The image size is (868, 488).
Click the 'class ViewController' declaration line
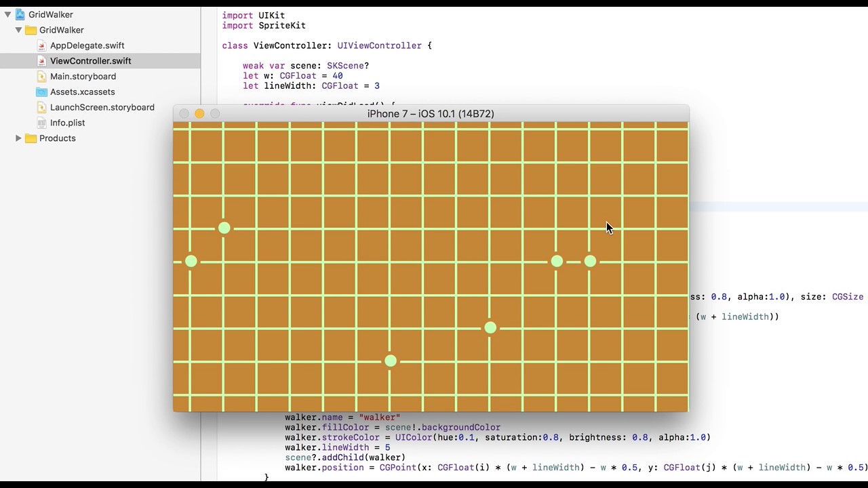pos(327,45)
